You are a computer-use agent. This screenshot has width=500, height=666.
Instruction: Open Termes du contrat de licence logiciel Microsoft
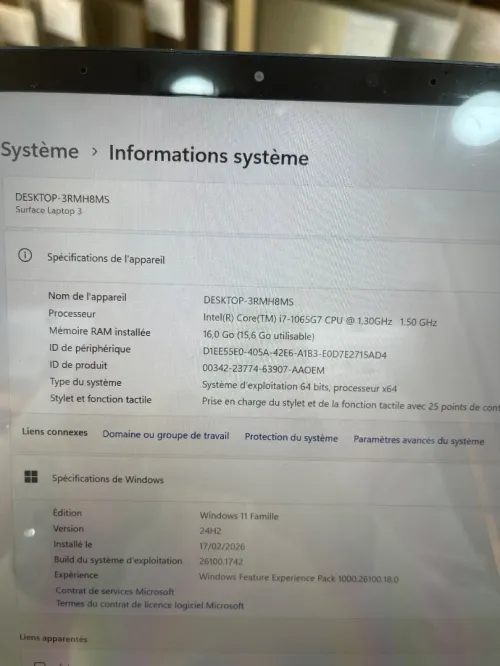click(x=150, y=604)
